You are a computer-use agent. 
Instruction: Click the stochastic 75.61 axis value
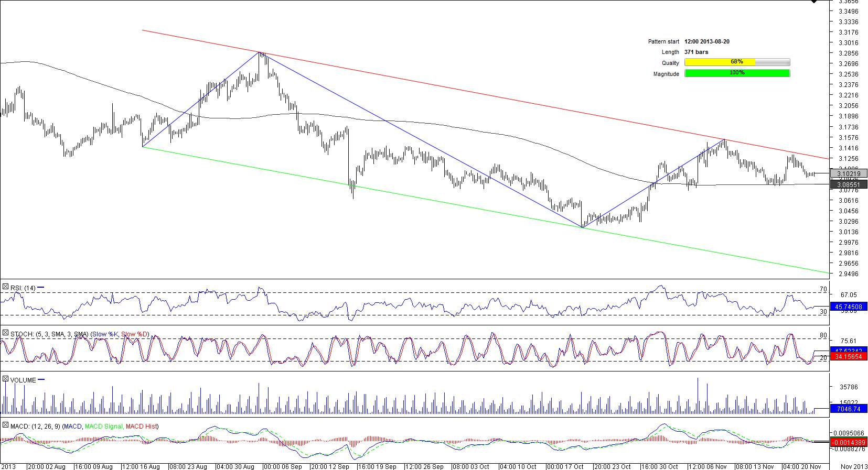click(849, 341)
